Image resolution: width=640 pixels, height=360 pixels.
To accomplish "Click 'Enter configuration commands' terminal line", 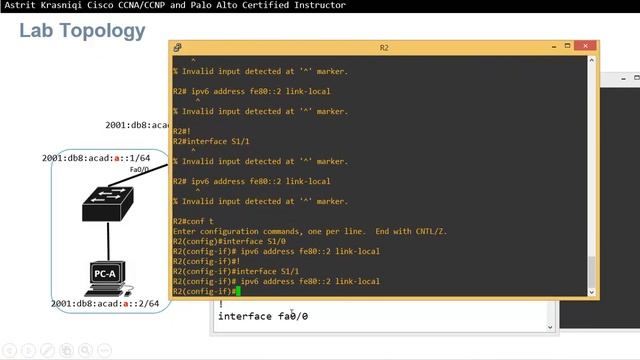I will coord(310,231).
